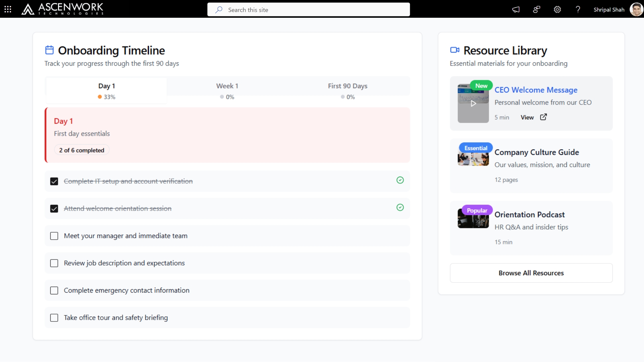Image resolution: width=644 pixels, height=362 pixels.
Task: Check Take office tour and safety briefing
Action: [54, 318]
